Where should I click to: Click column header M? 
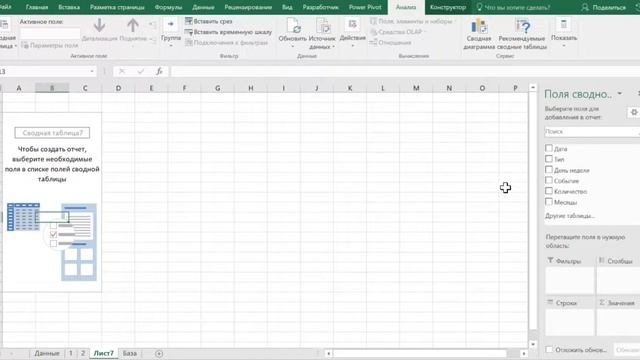point(416,88)
